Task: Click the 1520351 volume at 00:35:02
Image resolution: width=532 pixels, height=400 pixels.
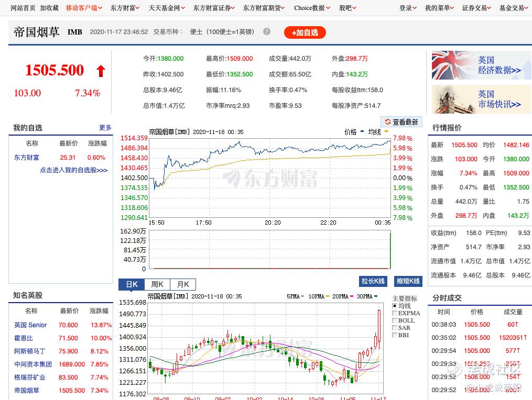Action: (x=513, y=338)
